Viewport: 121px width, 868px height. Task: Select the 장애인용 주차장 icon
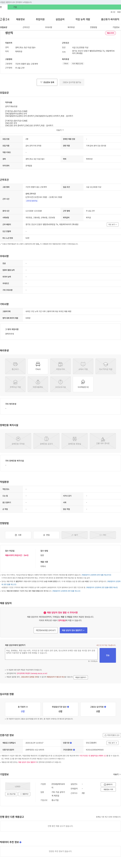tap(18, 441)
